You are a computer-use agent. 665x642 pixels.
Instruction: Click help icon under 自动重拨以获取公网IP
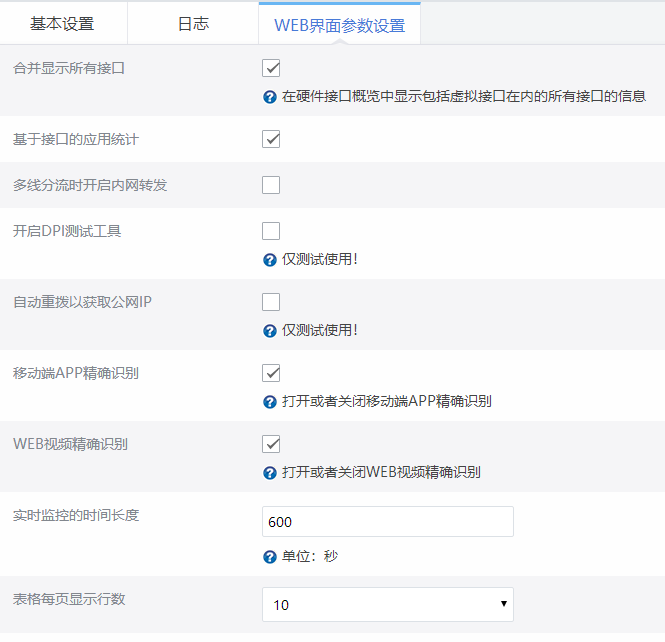(269, 331)
